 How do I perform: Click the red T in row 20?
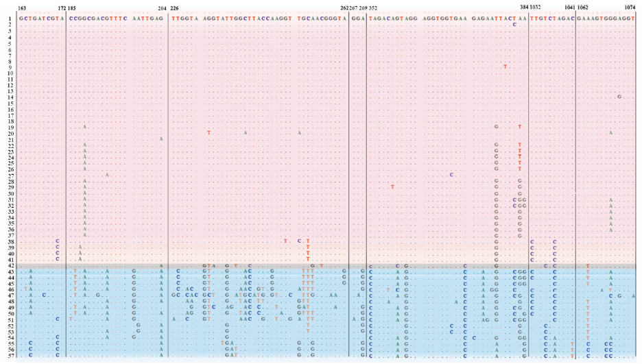[209, 133]
